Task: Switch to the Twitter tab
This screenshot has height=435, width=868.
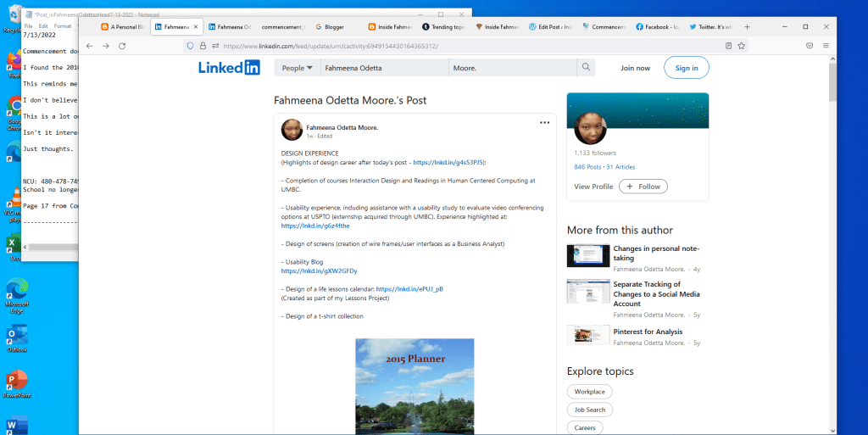Action: pyautogui.click(x=715, y=26)
